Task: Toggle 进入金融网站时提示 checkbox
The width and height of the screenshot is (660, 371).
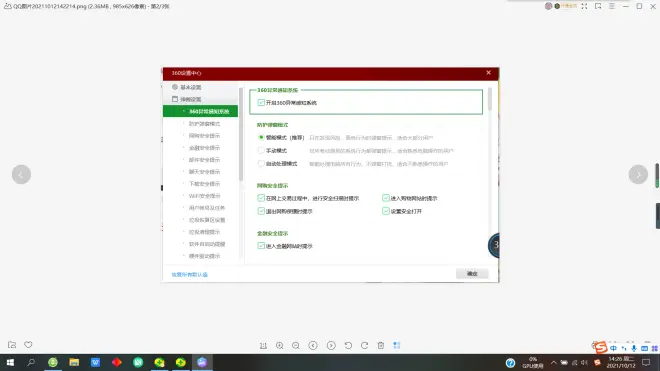Action: point(261,246)
